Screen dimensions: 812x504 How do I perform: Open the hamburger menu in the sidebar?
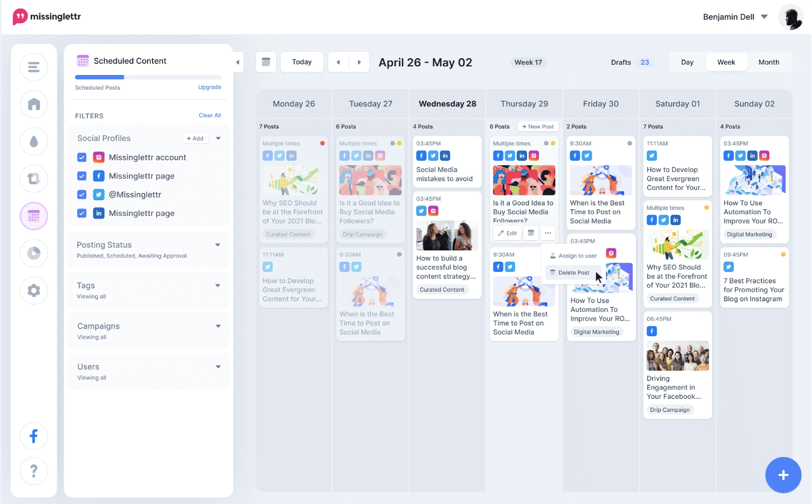[33, 67]
